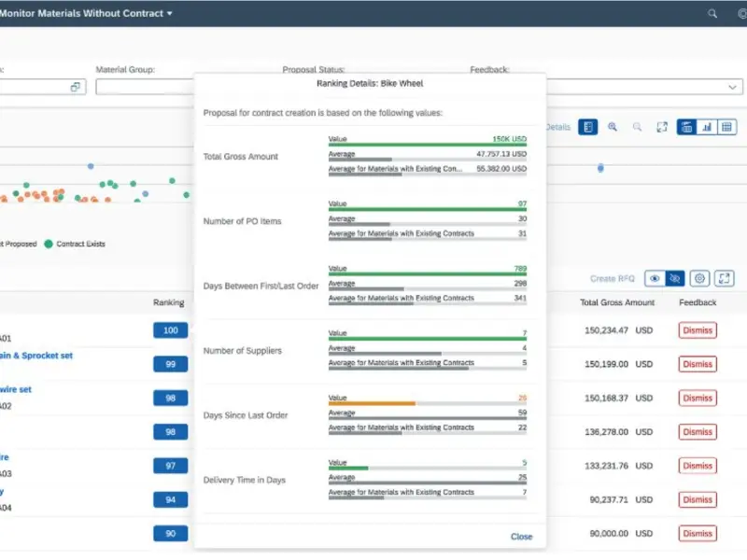
Task: Maximize the table with the full screen icon
Action: pyautogui.click(x=724, y=278)
